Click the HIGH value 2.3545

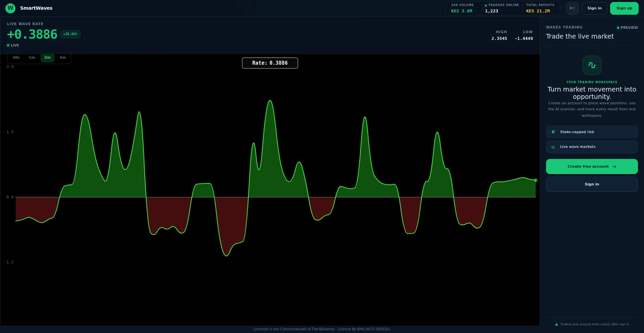(x=499, y=39)
